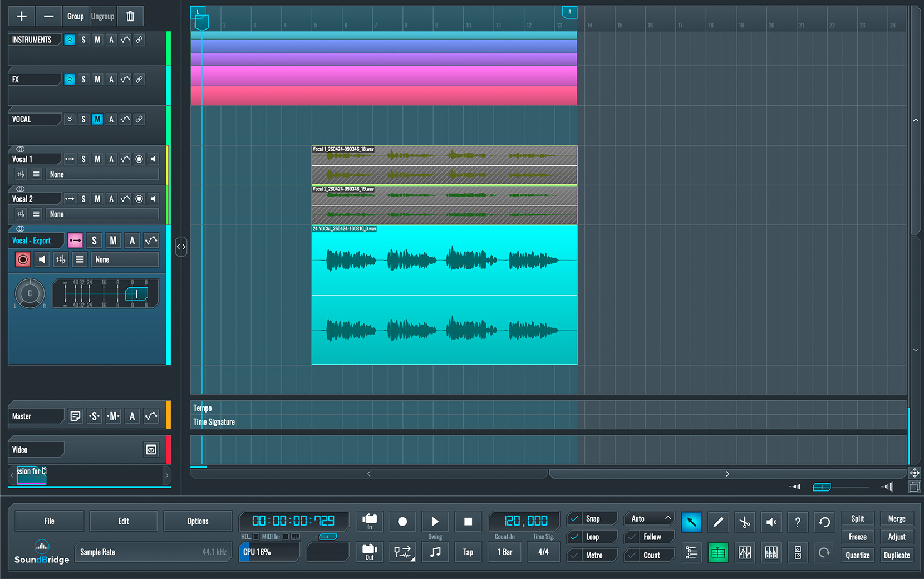Click the Merge button
Image resolution: width=924 pixels, height=579 pixels.
[897, 519]
